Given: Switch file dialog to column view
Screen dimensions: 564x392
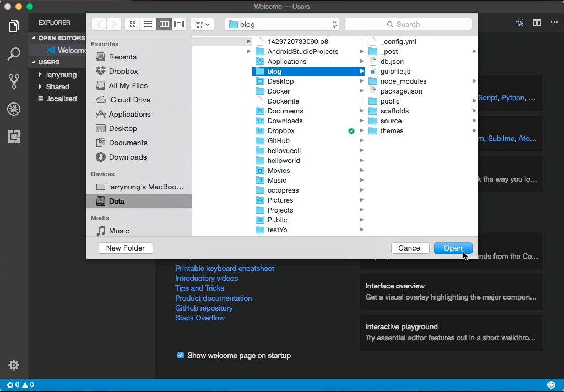Looking at the screenshot, I should (x=164, y=24).
